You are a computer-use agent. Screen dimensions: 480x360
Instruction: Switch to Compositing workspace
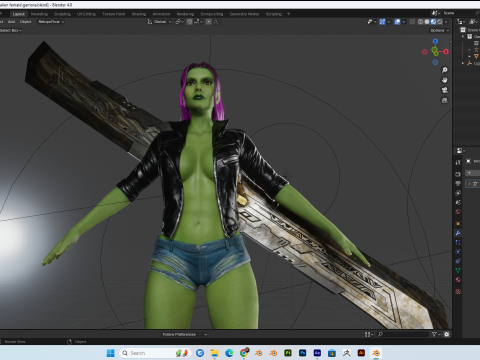[x=212, y=14]
